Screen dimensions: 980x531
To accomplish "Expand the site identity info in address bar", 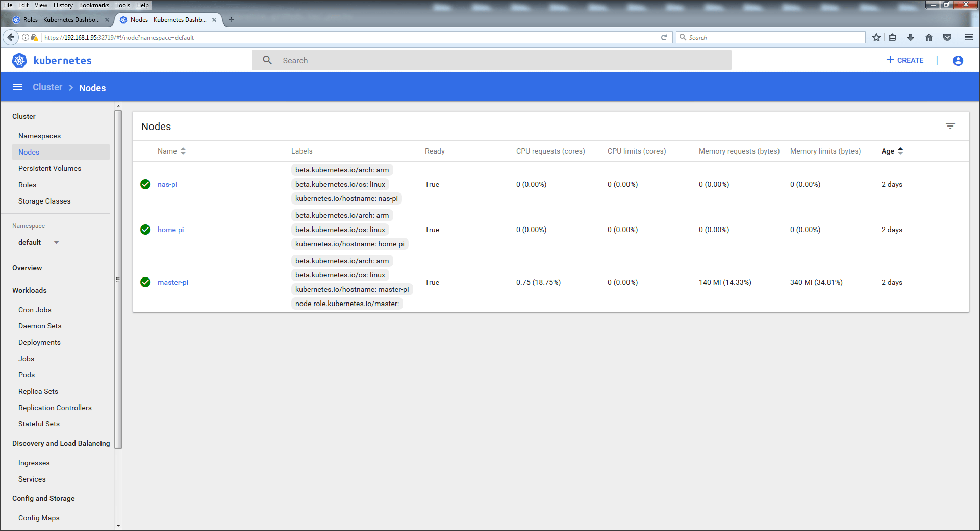I will [x=25, y=37].
